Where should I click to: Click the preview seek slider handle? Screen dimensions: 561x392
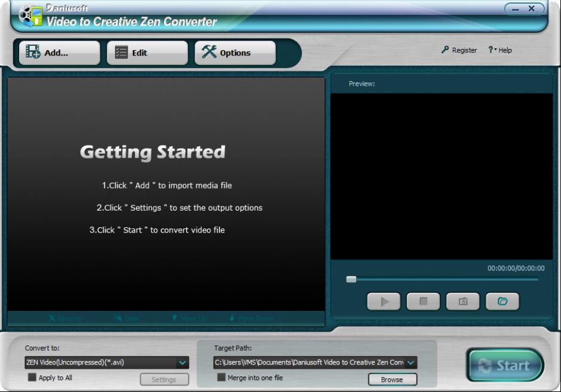pos(352,279)
